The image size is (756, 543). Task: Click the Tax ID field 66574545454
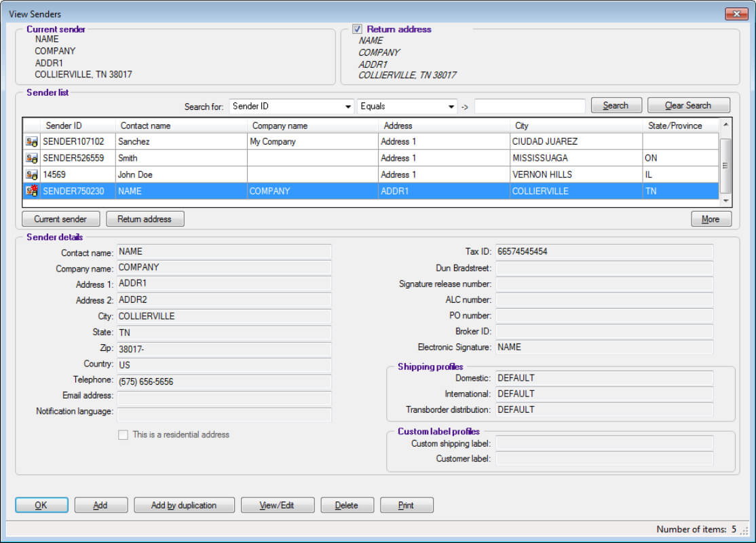pyautogui.click(x=604, y=252)
